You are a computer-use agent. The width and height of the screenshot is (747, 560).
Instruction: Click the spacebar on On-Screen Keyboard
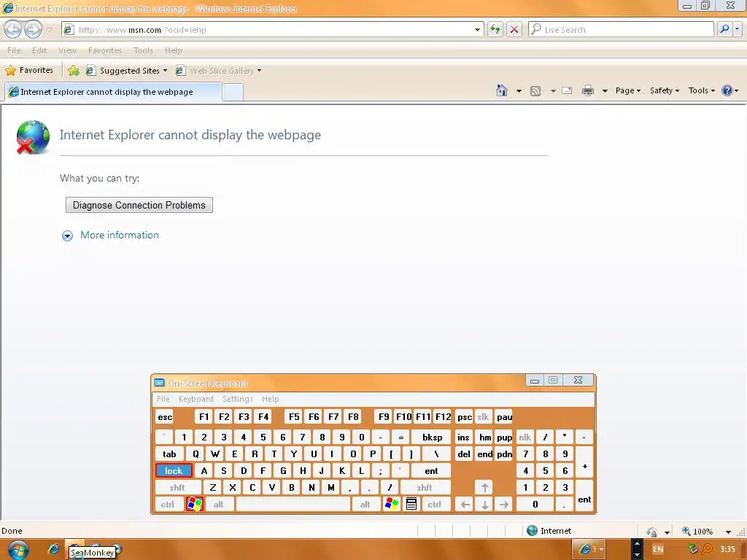point(293,505)
